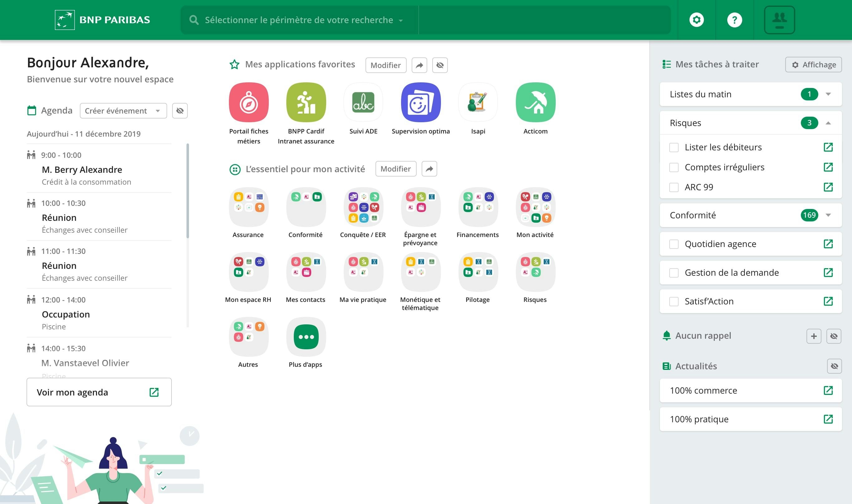Hide the Agenda section
This screenshot has height=504, width=852.
[180, 111]
